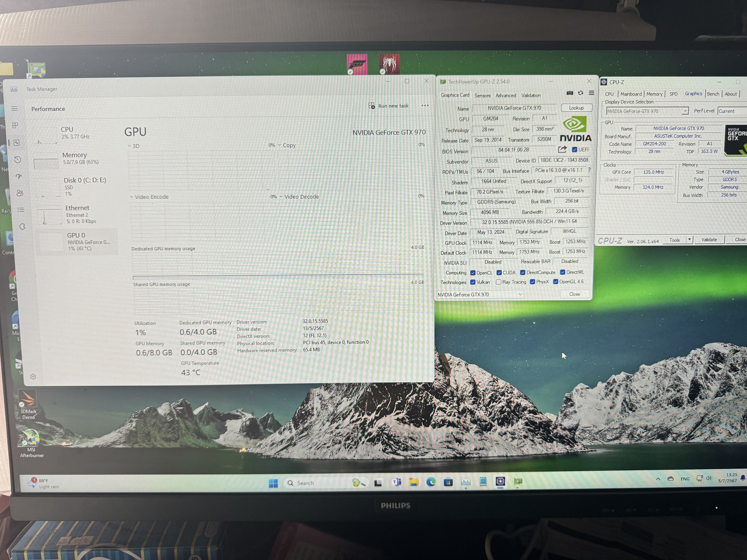Click BIOS export share icon
The width and height of the screenshot is (747, 560).
click(x=562, y=150)
